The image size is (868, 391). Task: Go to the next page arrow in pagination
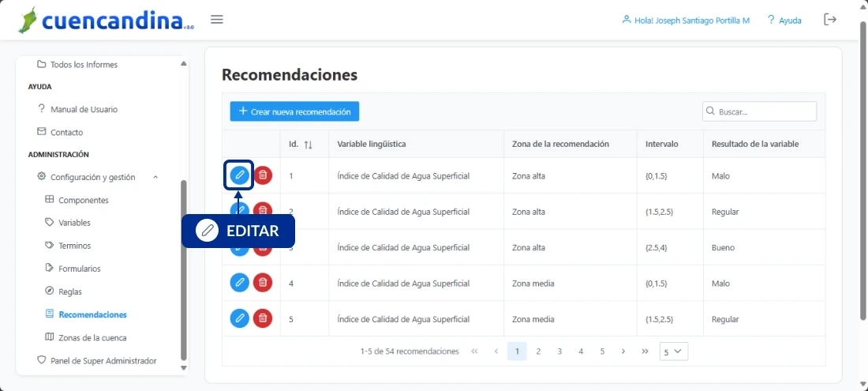point(623,352)
